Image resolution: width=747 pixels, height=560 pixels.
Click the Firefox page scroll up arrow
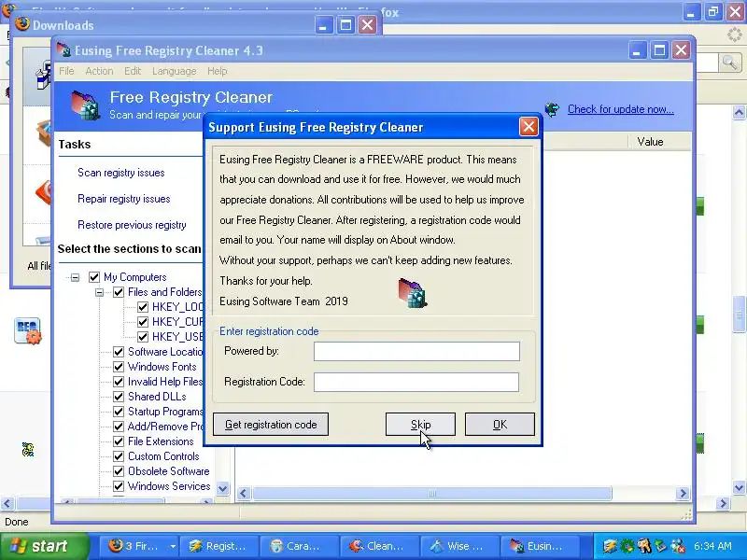[739, 112]
